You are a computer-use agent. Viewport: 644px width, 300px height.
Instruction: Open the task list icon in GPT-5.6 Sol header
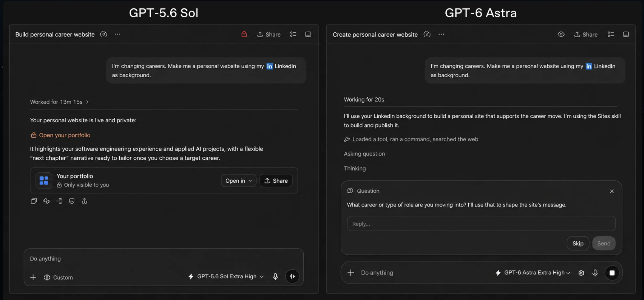293,34
